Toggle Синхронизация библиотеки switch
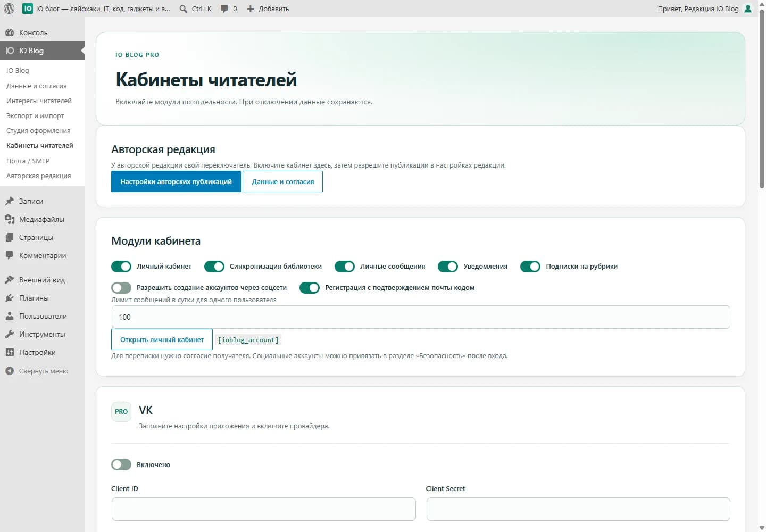 (x=214, y=267)
